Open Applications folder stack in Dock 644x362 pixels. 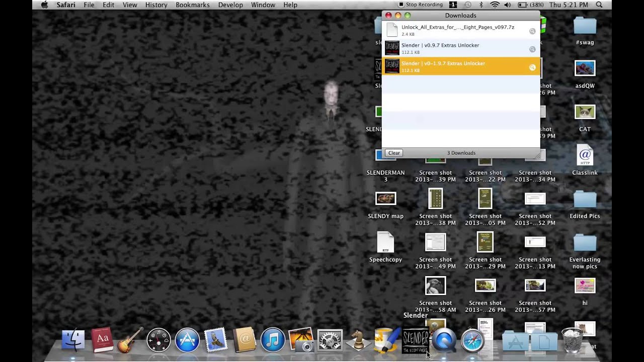click(x=516, y=341)
